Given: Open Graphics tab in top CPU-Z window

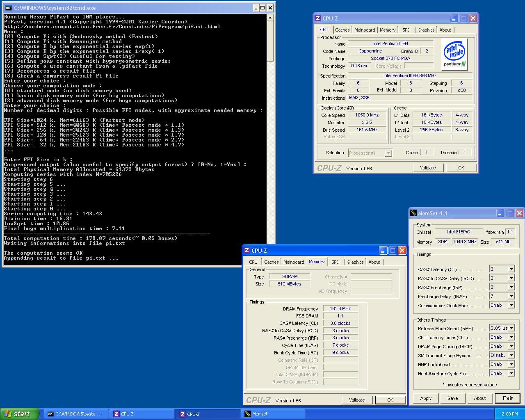Looking at the screenshot, I should [x=426, y=30].
